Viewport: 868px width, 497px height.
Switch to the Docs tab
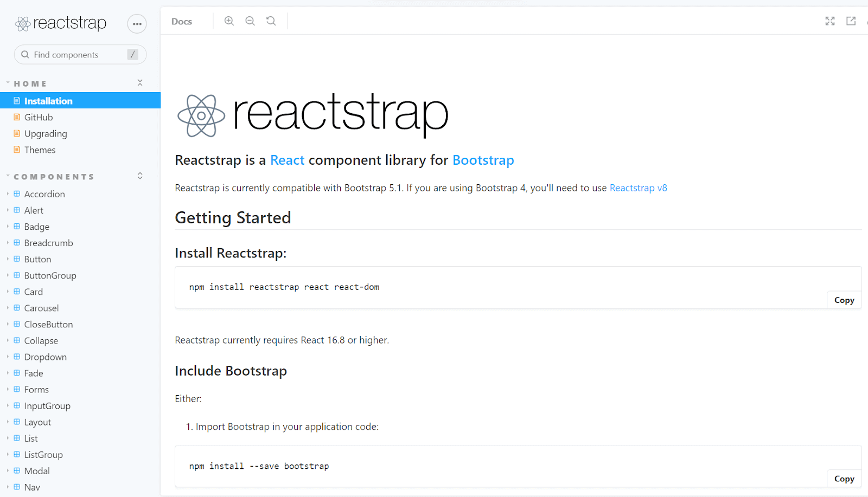pyautogui.click(x=181, y=21)
